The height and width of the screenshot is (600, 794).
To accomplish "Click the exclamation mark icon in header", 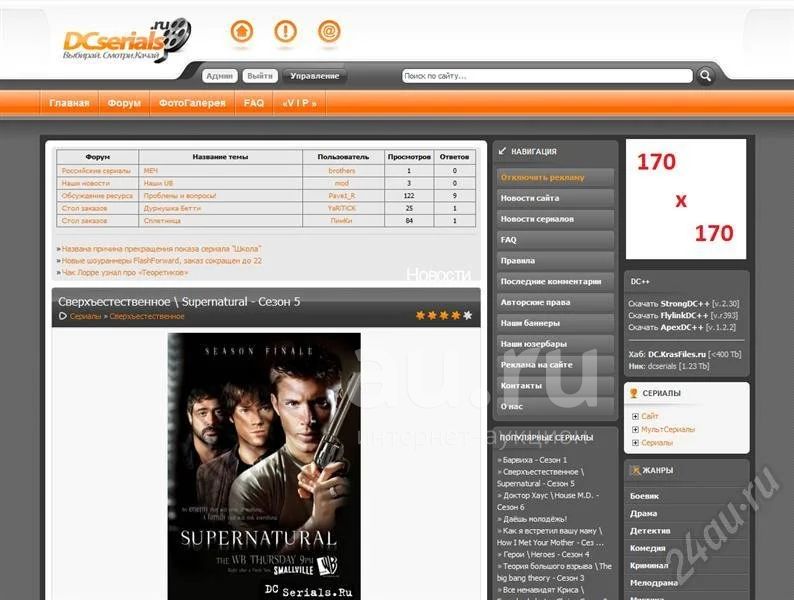I will click(x=285, y=31).
